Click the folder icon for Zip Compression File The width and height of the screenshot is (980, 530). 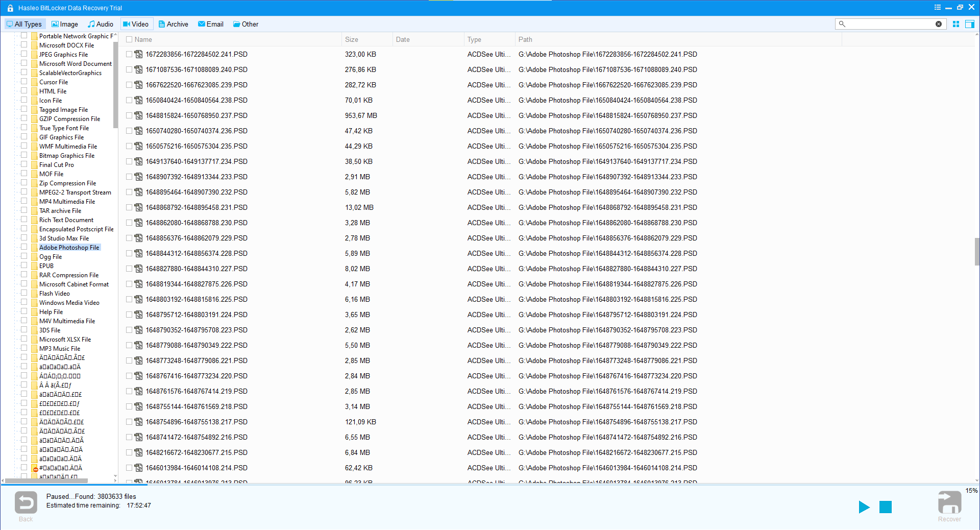tap(34, 183)
